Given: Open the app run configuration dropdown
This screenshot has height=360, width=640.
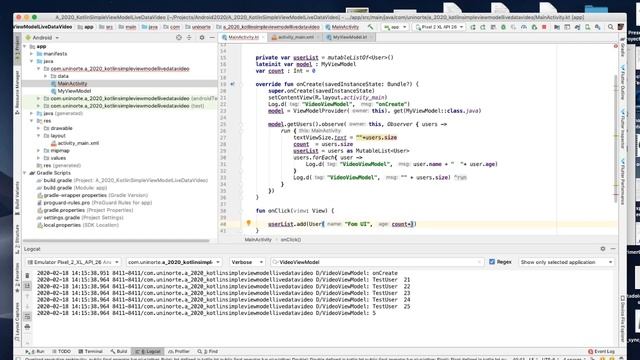Looking at the screenshot, I should pos(395,27).
